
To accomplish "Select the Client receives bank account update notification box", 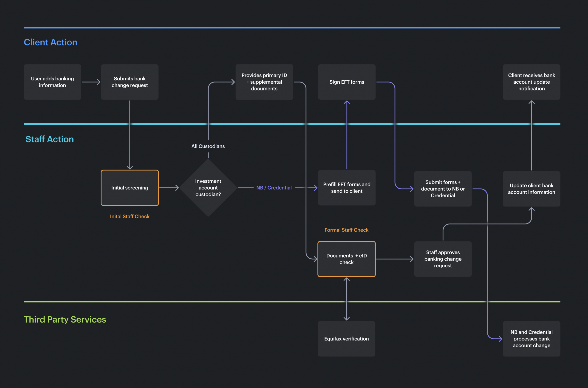I will [x=531, y=82].
